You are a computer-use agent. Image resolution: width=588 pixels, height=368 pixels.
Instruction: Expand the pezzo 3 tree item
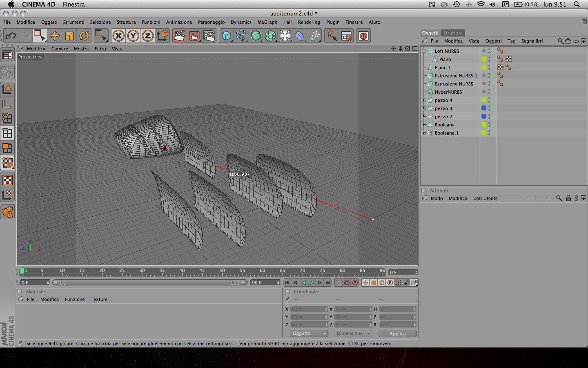pos(424,108)
